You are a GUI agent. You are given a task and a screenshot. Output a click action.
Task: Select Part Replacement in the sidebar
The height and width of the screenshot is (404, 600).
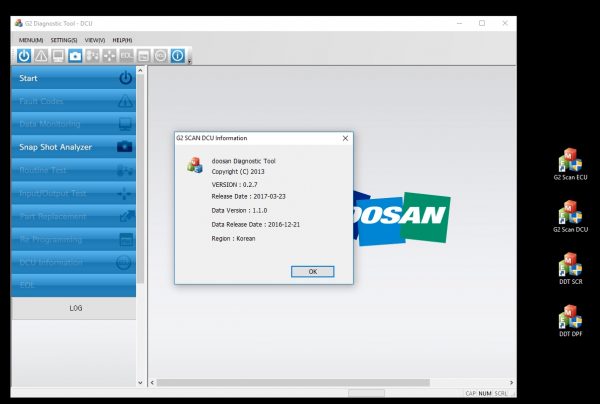pyautogui.click(x=73, y=216)
